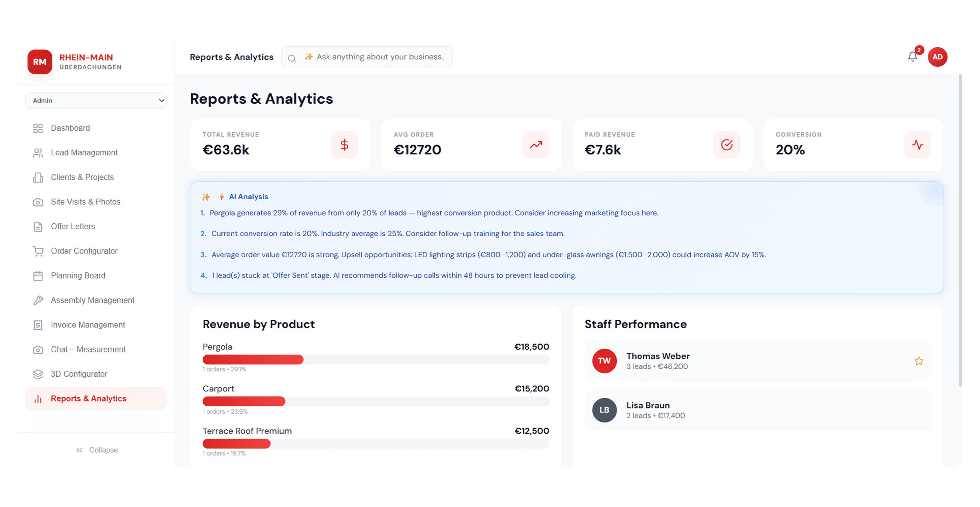The height and width of the screenshot is (507, 980).
Task: Click the trending arrow icon on Avg Order
Action: pyautogui.click(x=536, y=145)
